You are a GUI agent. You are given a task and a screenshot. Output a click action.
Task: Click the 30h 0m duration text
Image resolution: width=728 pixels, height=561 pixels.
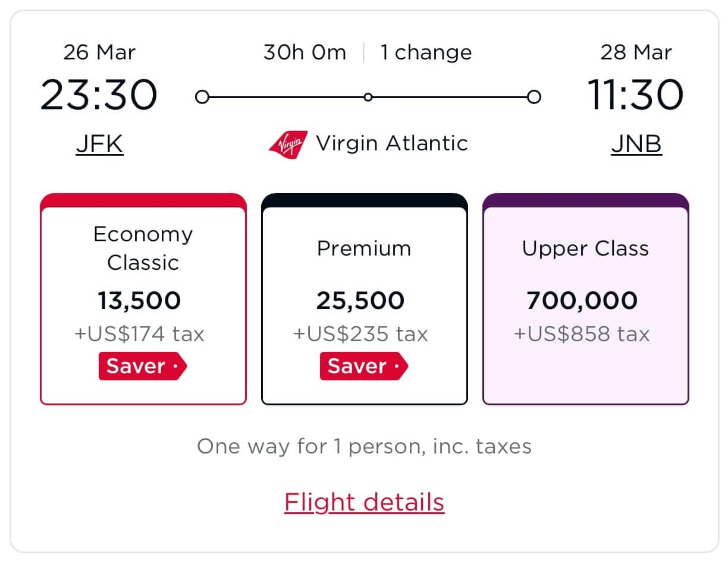tap(305, 53)
